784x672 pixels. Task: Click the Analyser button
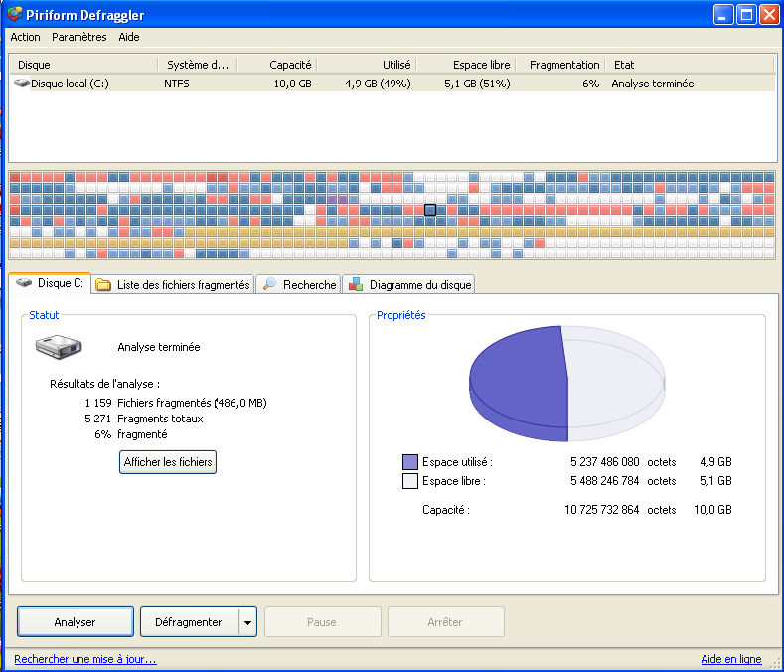pos(75,622)
